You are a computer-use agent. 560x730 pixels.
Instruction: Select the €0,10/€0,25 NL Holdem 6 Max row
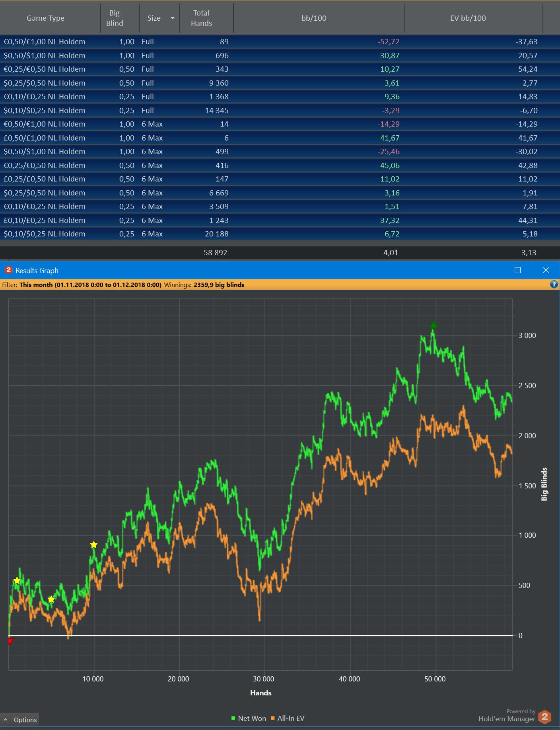[x=280, y=206]
